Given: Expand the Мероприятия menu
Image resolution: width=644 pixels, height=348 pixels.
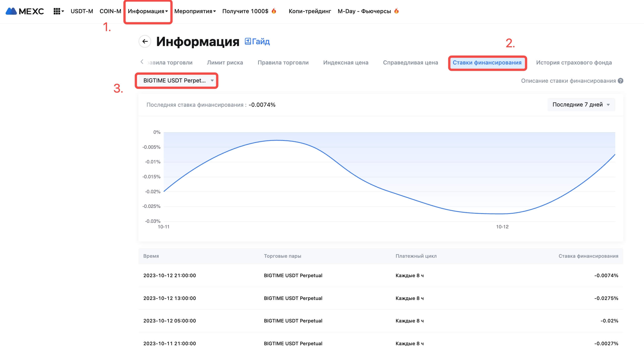Looking at the screenshot, I should [x=195, y=11].
